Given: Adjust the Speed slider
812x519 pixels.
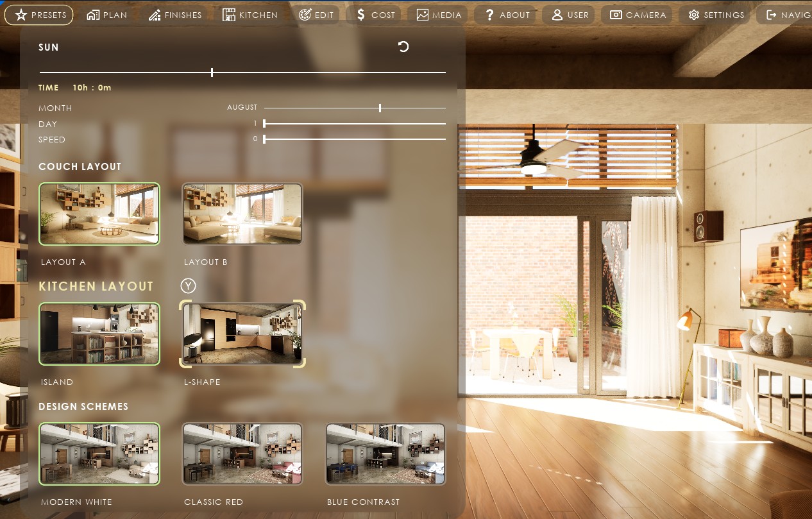Looking at the screenshot, I should click(355, 139).
